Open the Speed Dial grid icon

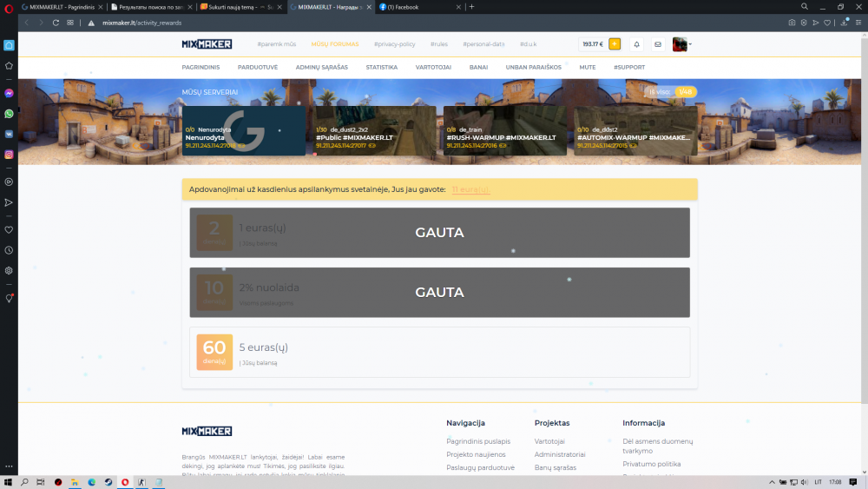(x=70, y=23)
